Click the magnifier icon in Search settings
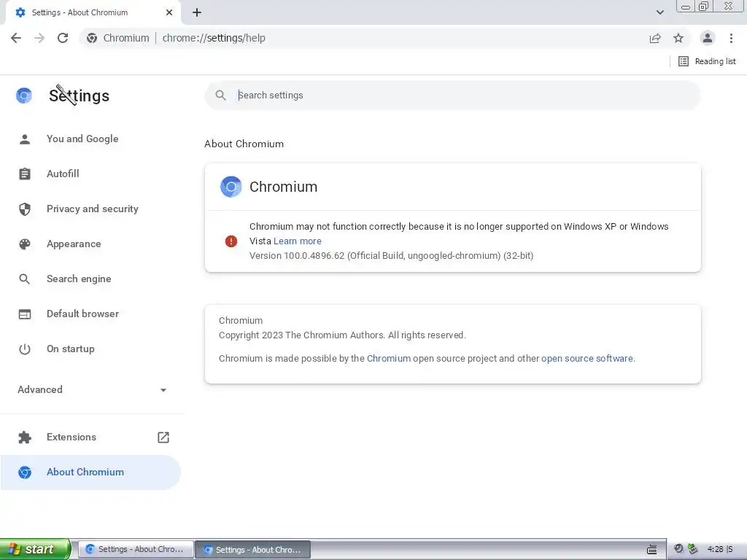Image resolution: width=747 pixels, height=560 pixels. pyautogui.click(x=220, y=96)
